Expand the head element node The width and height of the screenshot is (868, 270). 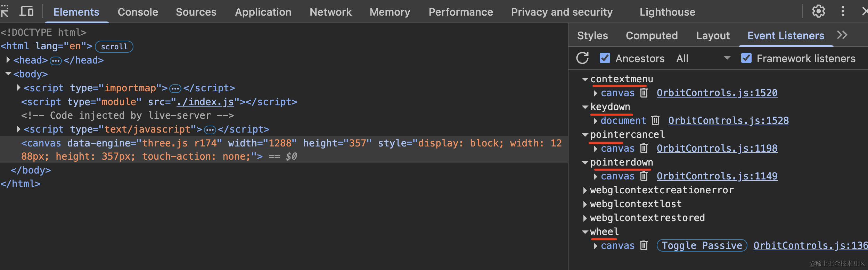[8, 60]
